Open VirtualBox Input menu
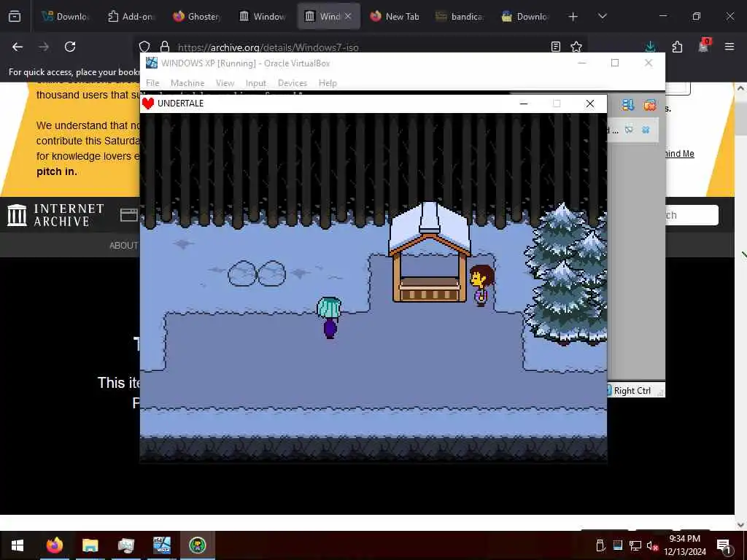This screenshot has width=747, height=560. point(256,83)
